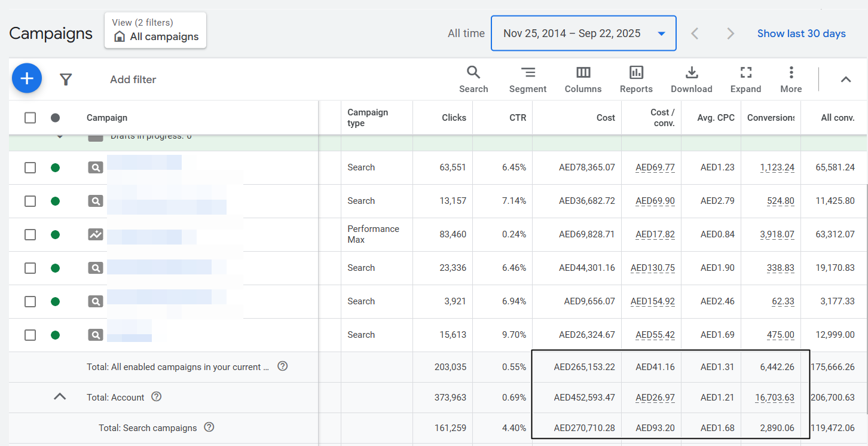This screenshot has width=868, height=446.
Task: Collapse the Total: Account breakdown
Action: (x=60, y=396)
